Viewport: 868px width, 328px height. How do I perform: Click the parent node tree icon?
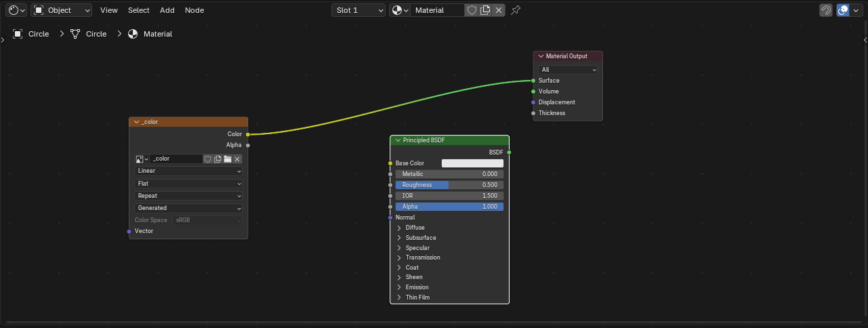point(826,10)
